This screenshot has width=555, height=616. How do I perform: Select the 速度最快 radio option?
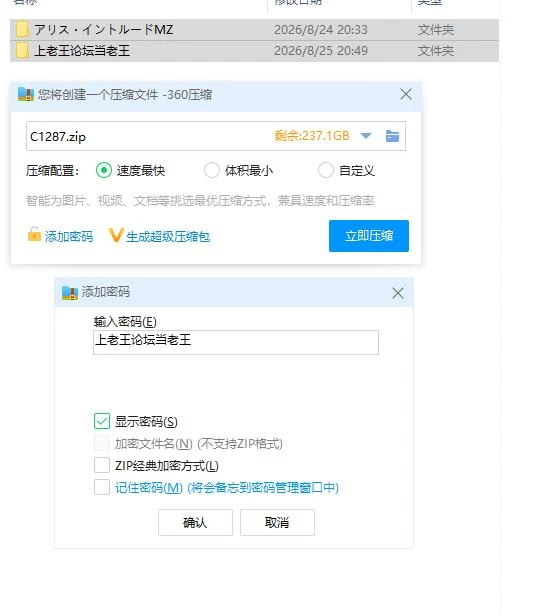(104, 170)
